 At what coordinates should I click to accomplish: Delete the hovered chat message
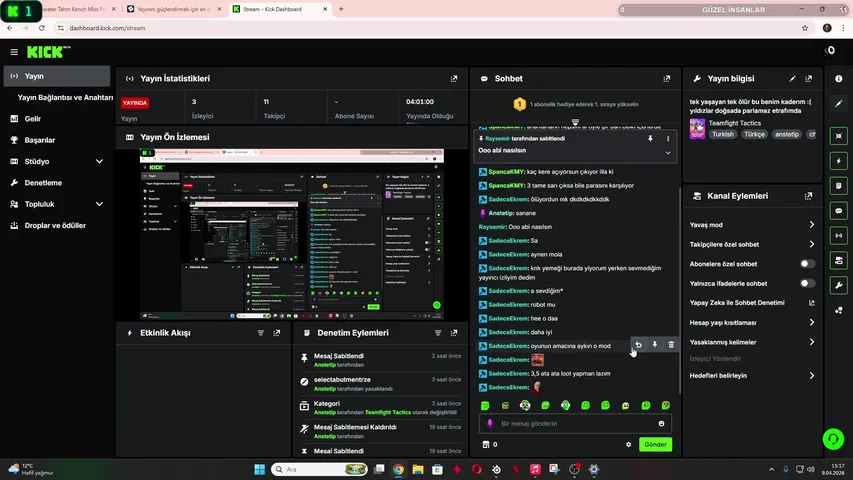(x=671, y=345)
